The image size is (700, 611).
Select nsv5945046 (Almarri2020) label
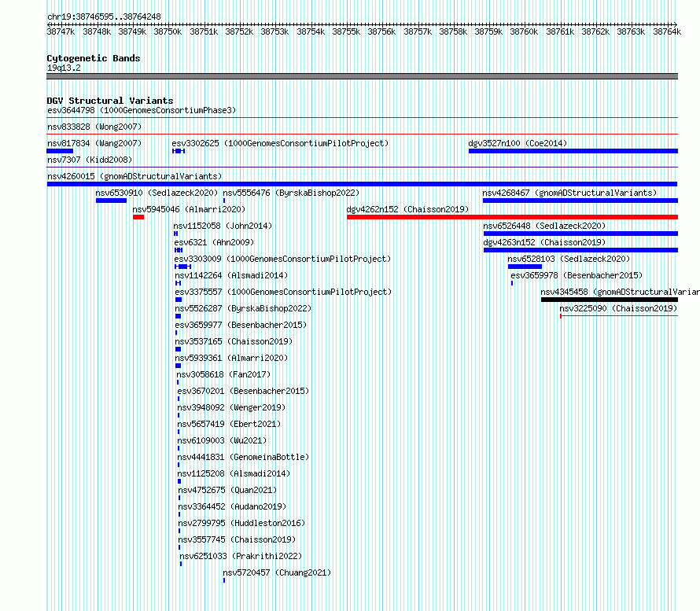[x=189, y=209]
